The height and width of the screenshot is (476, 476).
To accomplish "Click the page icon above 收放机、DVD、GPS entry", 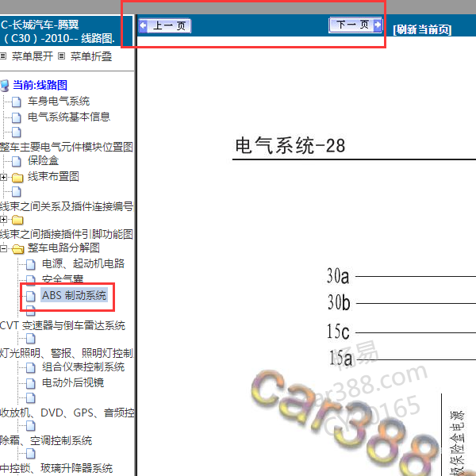I will pyautogui.click(x=31, y=398).
